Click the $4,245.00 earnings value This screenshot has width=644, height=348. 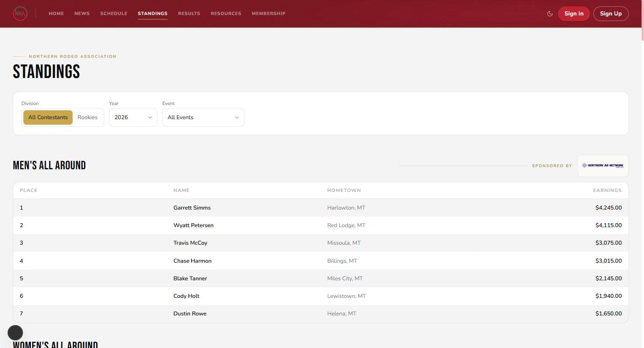[608, 208]
